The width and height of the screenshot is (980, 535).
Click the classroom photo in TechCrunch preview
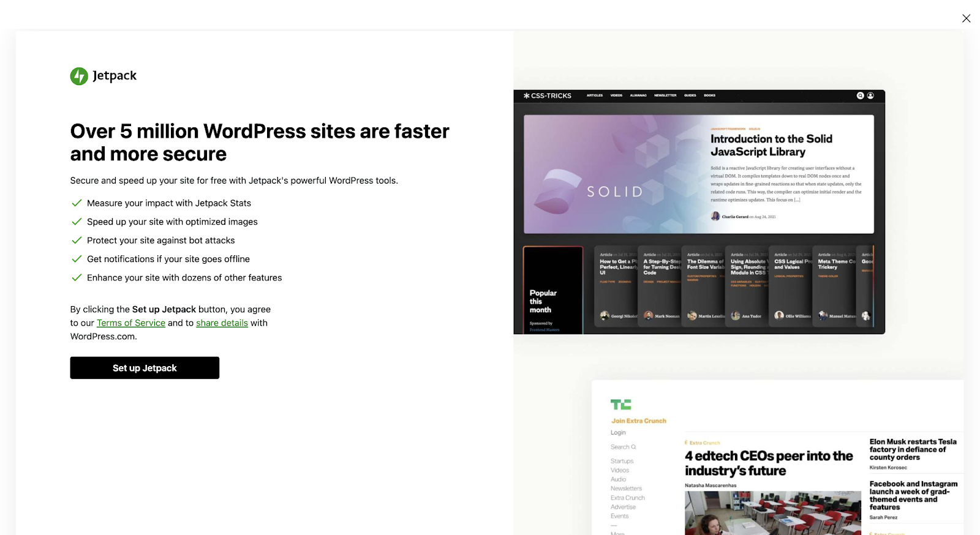pos(772,513)
